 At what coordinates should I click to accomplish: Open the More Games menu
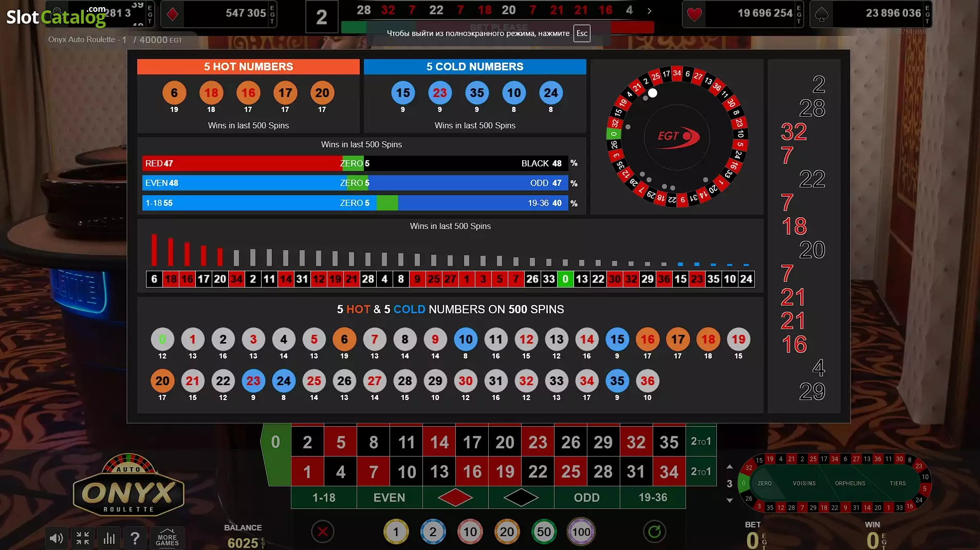coord(168,538)
